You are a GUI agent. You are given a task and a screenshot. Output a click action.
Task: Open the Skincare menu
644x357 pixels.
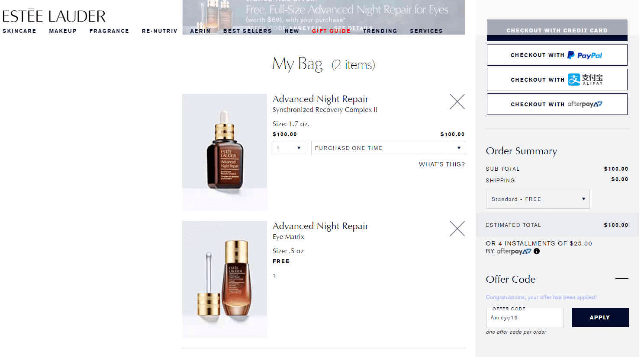pos(19,31)
